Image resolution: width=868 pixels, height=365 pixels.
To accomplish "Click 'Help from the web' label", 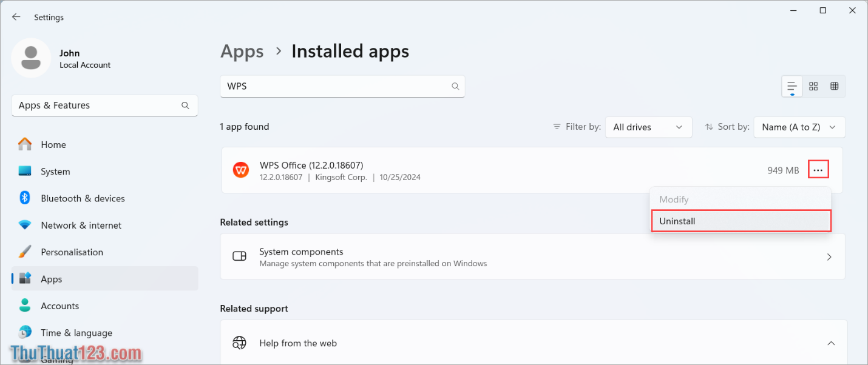I will [298, 343].
